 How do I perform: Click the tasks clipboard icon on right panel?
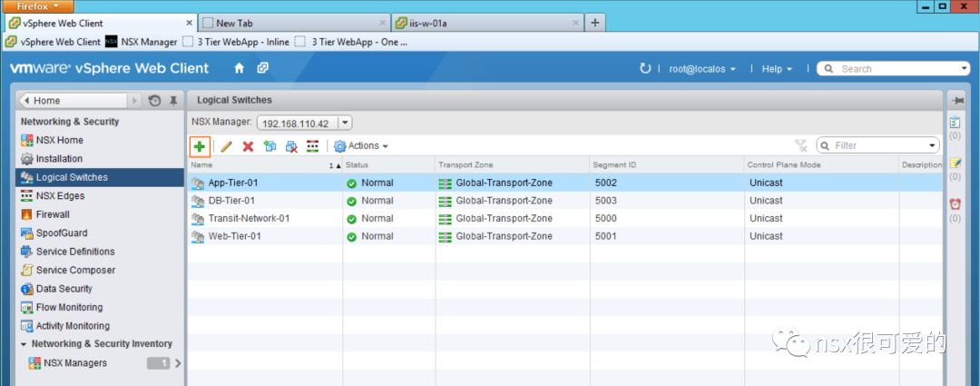coord(955,123)
